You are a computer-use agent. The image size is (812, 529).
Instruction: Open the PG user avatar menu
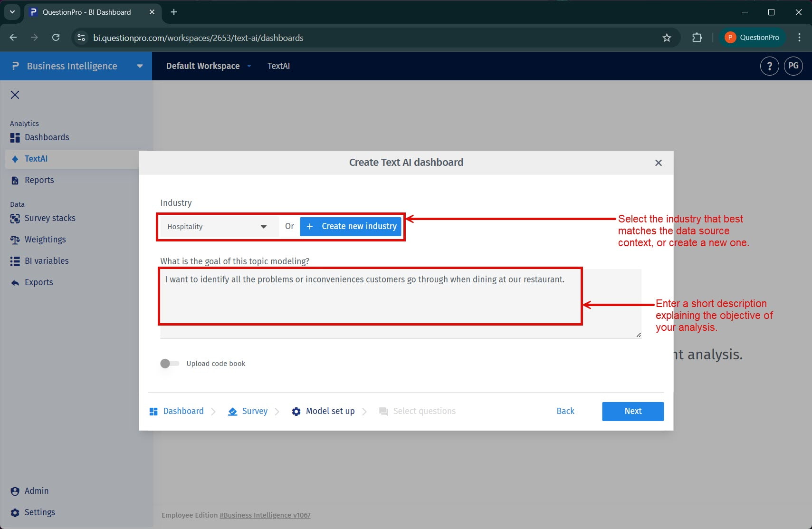coord(793,66)
